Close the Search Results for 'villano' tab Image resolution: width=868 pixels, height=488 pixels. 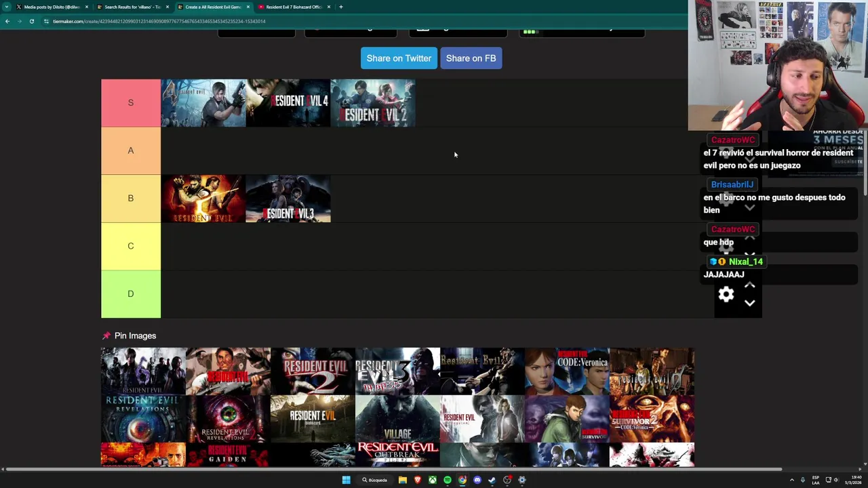point(167,7)
